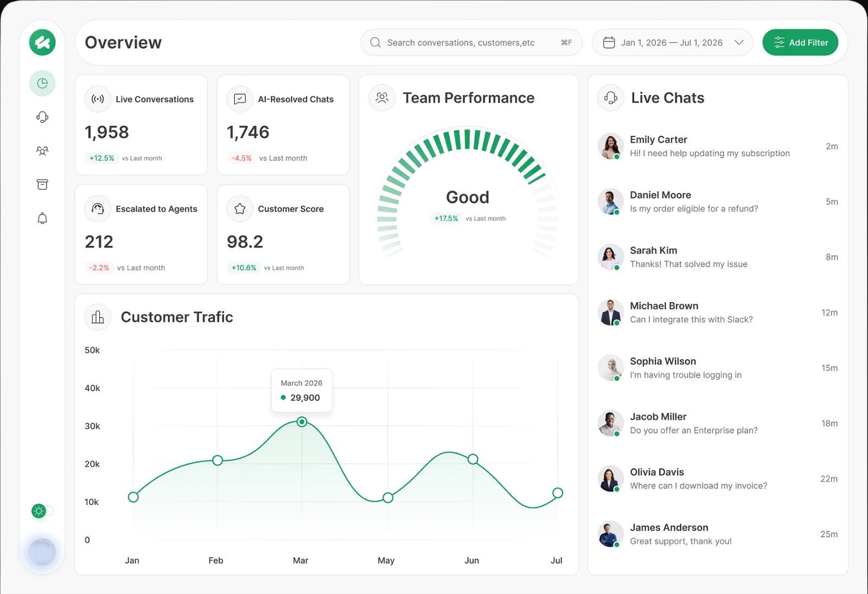The width and height of the screenshot is (868, 594).
Task: Click the +10.6% Customer Score badge
Action: 244,267
